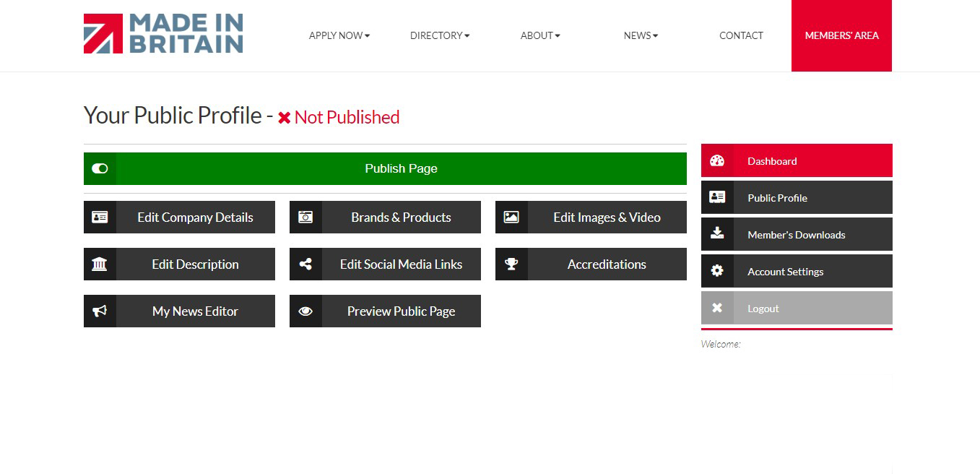Click the green Publish Page button

[x=385, y=168]
